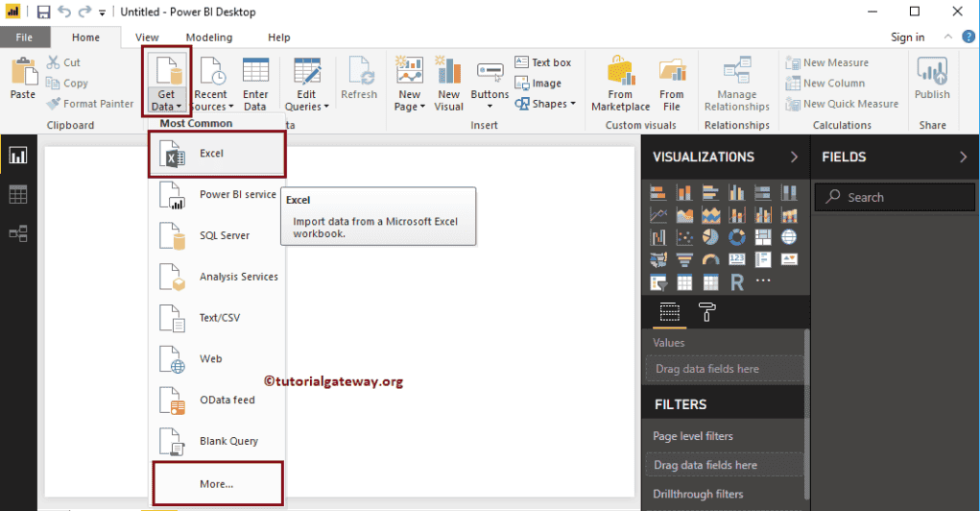Viewport: 980px width, 511px height.
Task: Select the stacked column chart visual
Action: [x=684, y=193]
